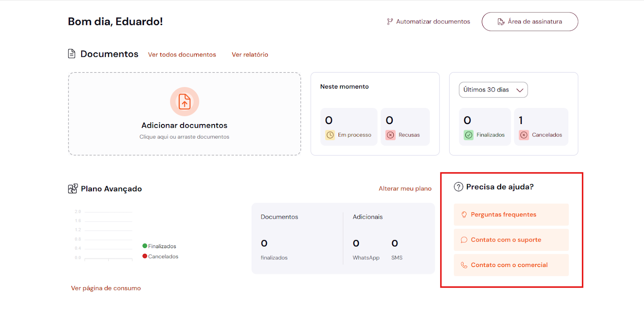Click the Documentos file icon
This screenshot has width=644, height=319.
tap(72, 54)
